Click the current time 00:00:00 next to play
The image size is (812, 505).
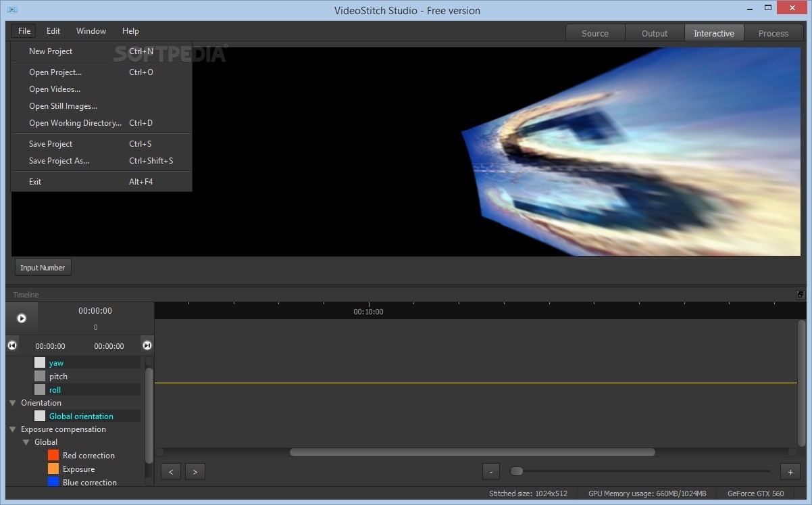pos(95,311)
